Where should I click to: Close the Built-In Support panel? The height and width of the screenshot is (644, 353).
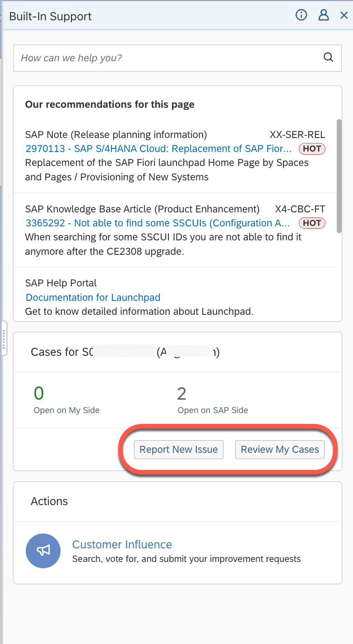point(344,16)
